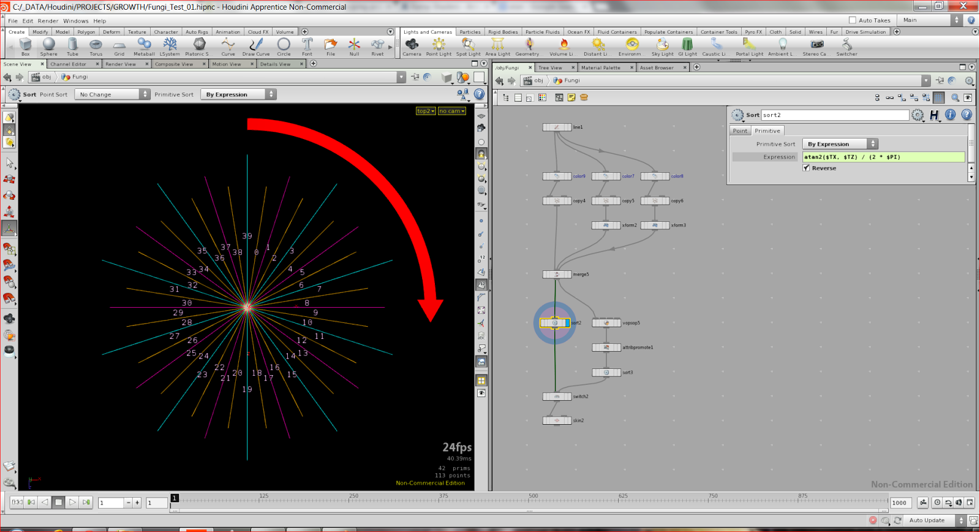This screenshot has height=532, width=980.
Task: Edit the node name field sort2
Action: [835, 115]
